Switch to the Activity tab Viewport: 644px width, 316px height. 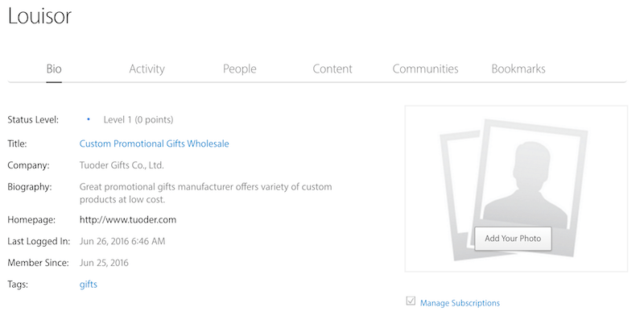click(147, 69)
